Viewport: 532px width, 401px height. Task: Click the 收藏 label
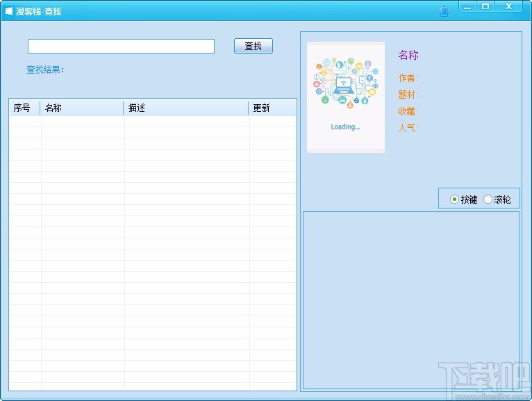(408, 111)
